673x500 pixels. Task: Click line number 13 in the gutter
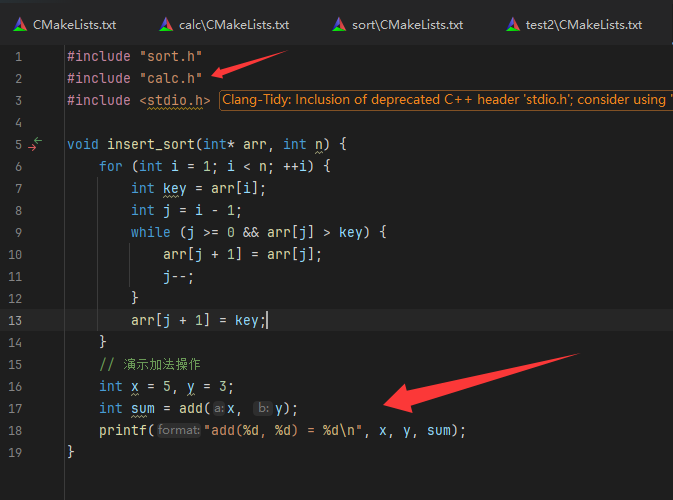coord(15,320)
